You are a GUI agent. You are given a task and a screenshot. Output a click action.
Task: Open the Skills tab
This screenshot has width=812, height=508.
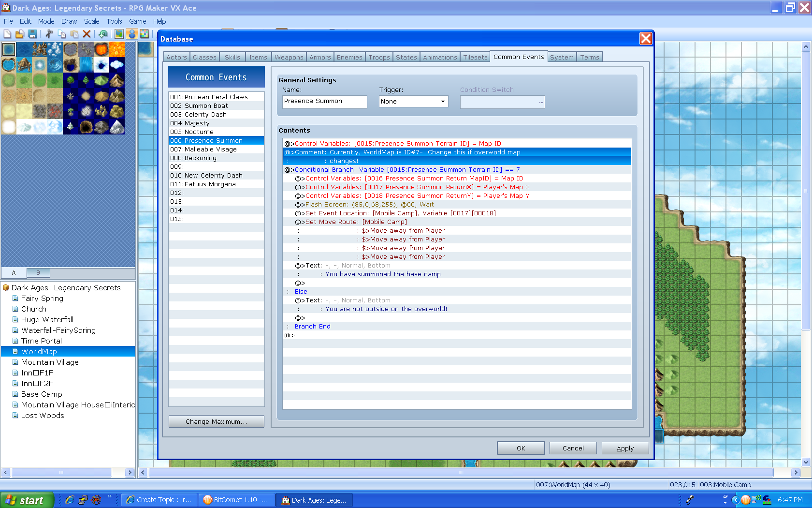pos(232,57)
